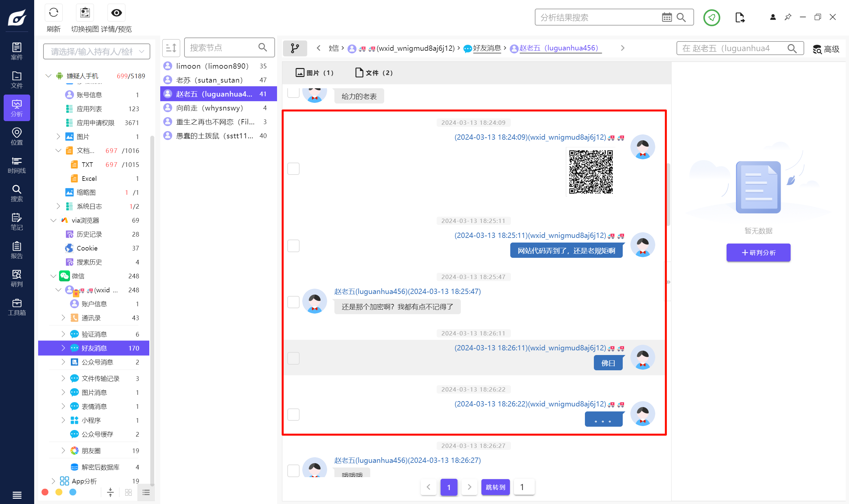The image size is (849, 504).
Task: Click the green circular shield icon
Action: click(x=711, y=17)
